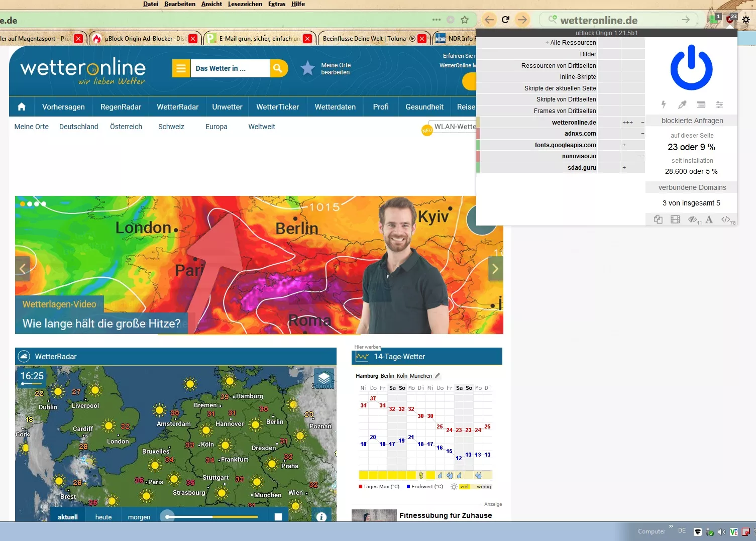Open uBlock dashboard sliders icon
The width and height of the screenshot is (756, 541).
pyautogui.click(x=719, y=104)
